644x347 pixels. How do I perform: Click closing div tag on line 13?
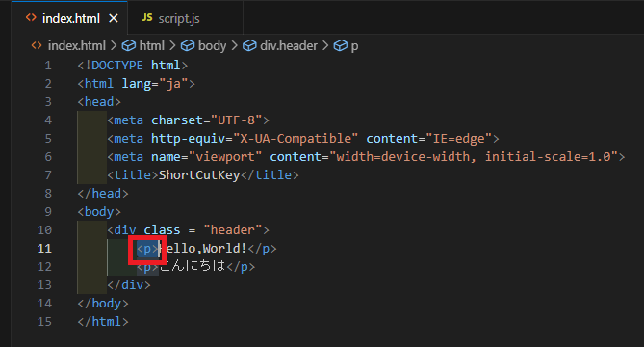coord(129,285)
